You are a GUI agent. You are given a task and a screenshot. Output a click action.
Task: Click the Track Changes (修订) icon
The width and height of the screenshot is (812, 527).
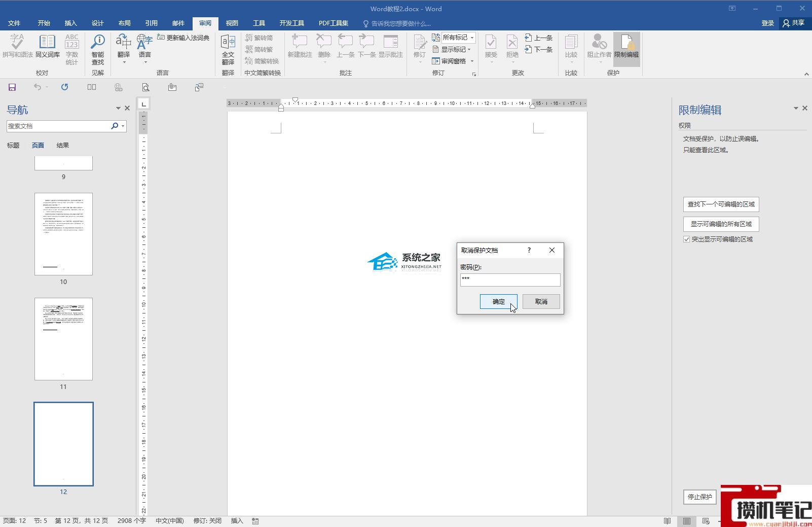[x=420, y=49]
